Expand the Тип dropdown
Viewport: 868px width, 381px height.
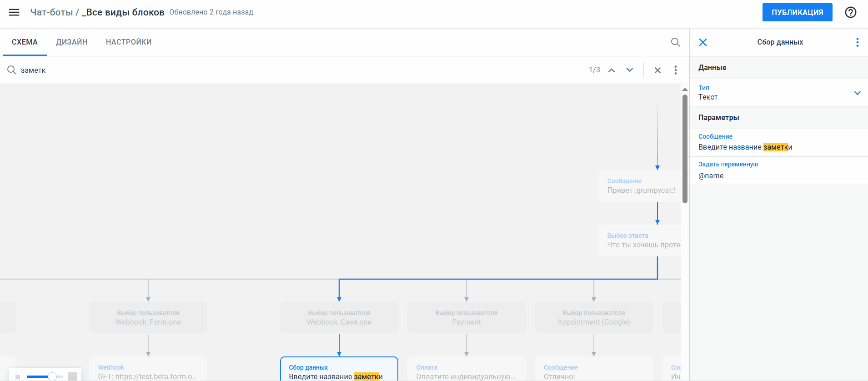tap(857, 93)
